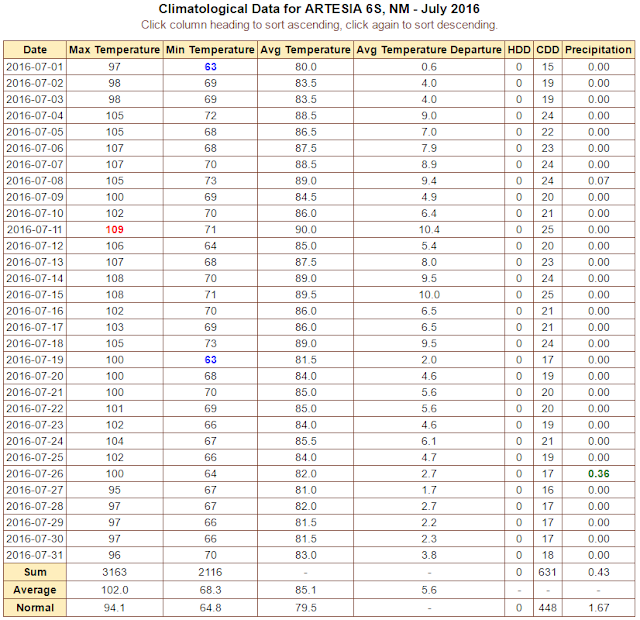The image size is (640, 620).
Task: Click the date cell 2016-07-26
Action: [x=35, y=474]
